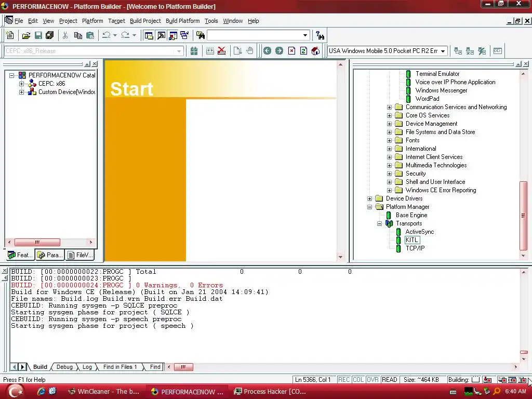532x399 pixels.
Task: Switch to the Log output tab
Action: (87, 367)
